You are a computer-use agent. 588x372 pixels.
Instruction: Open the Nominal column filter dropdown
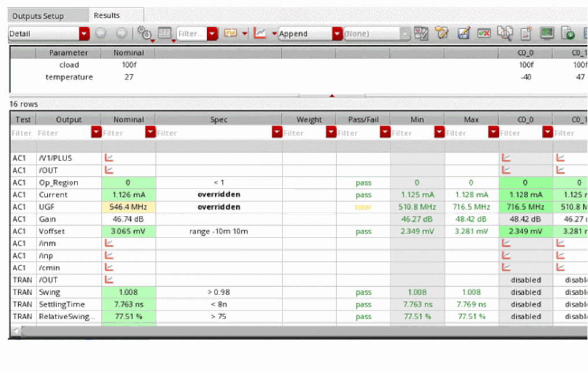tap(150, 132)
